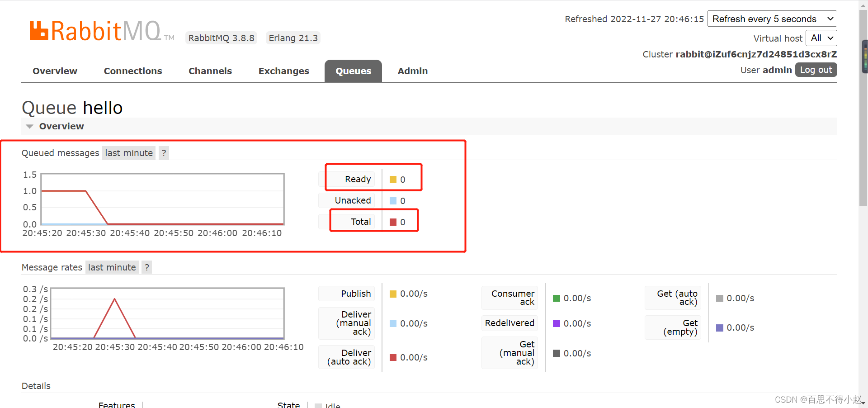Click the RabbitMQ logo
868x408 pixels.
(102, 31)
